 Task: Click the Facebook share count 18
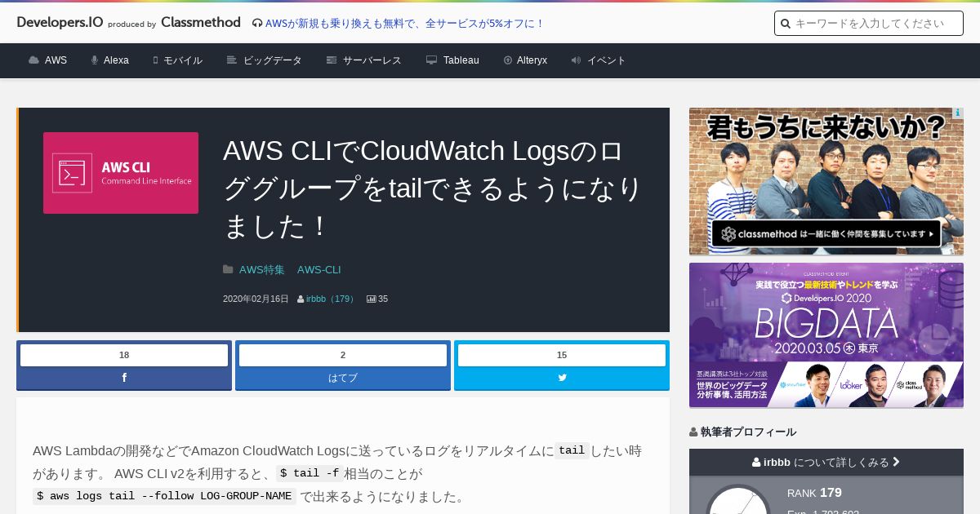coord(124,355)
